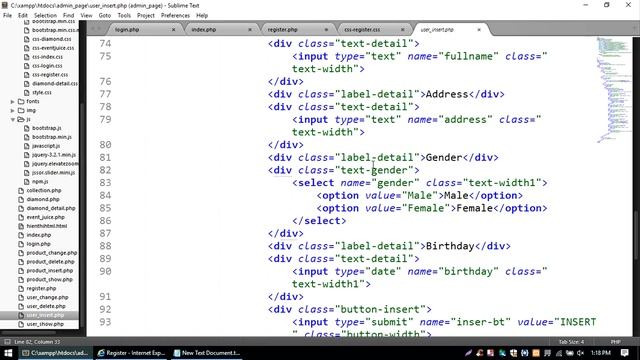
Task: Select the user_insert.php tab
Action: pos(437,30)
